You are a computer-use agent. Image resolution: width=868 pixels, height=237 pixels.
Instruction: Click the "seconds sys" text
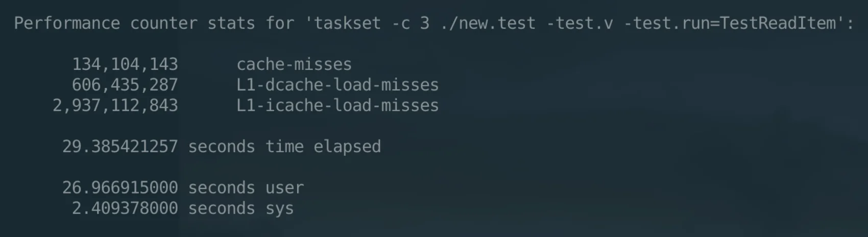tap(241, 208)
